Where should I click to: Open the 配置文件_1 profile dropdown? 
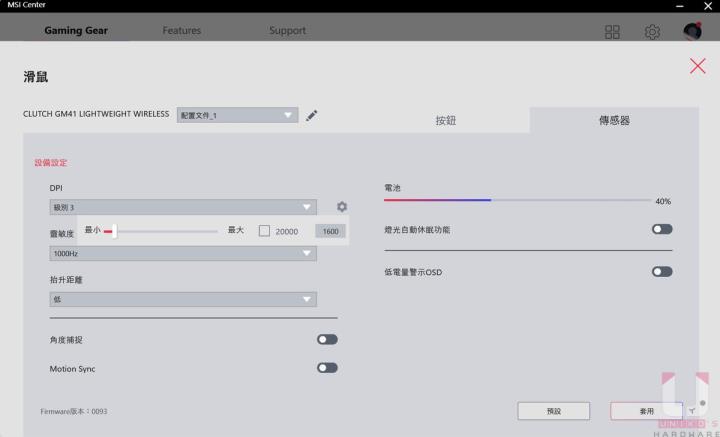[237, 115]
